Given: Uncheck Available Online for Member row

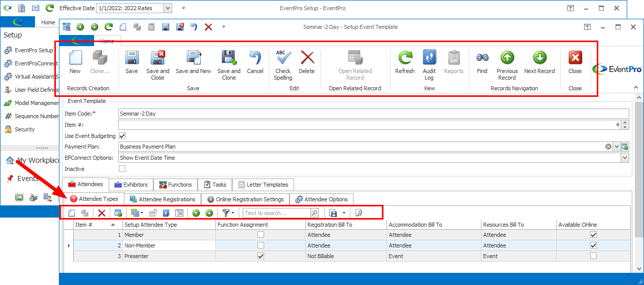Looking at the screenshot, I should click(593, 235).
